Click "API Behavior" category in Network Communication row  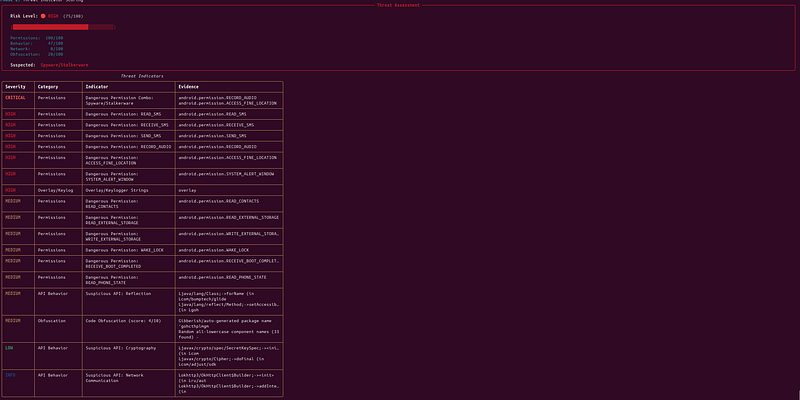[53, 375]
